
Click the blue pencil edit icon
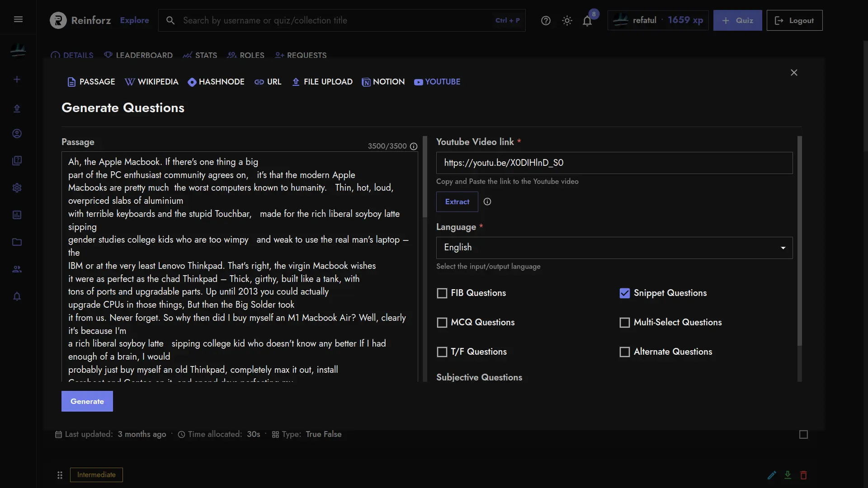[x=772, y=475]
